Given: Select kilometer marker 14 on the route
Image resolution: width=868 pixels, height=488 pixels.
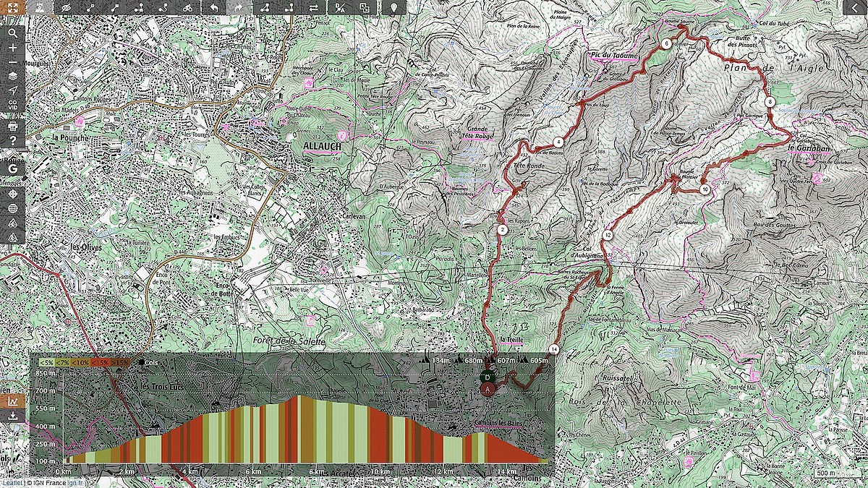Looking at the screenshot, I should click(x=554, y=349).
